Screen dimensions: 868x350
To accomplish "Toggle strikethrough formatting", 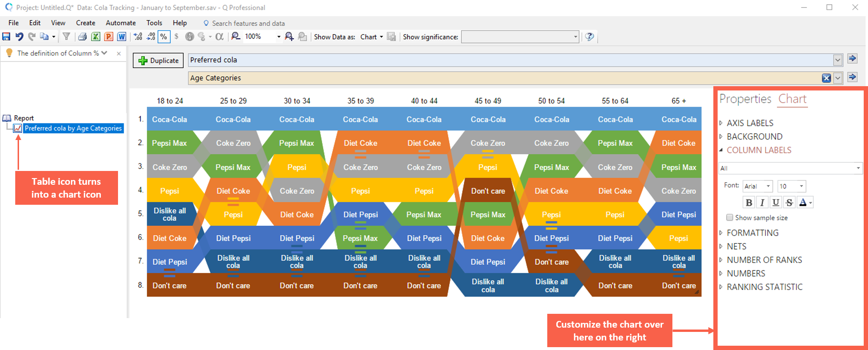I will (789, 202).
